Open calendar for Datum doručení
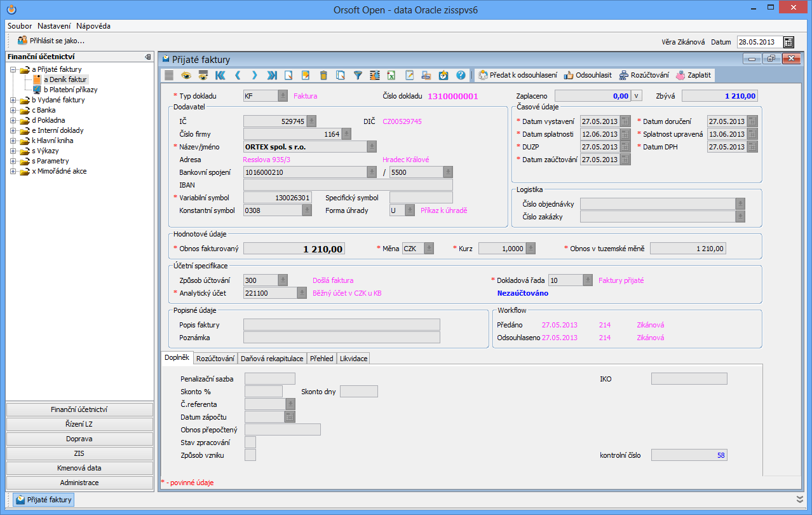812x515 pixels. [x=752, y=121]
